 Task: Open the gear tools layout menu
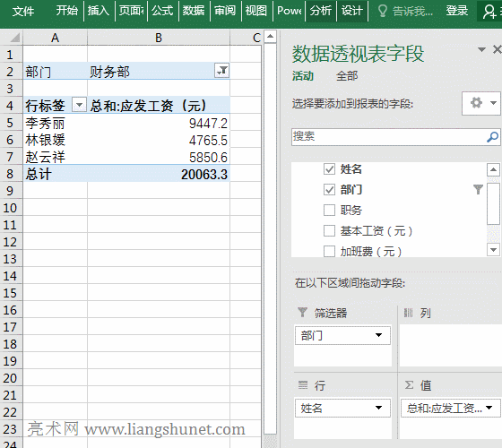481,103
